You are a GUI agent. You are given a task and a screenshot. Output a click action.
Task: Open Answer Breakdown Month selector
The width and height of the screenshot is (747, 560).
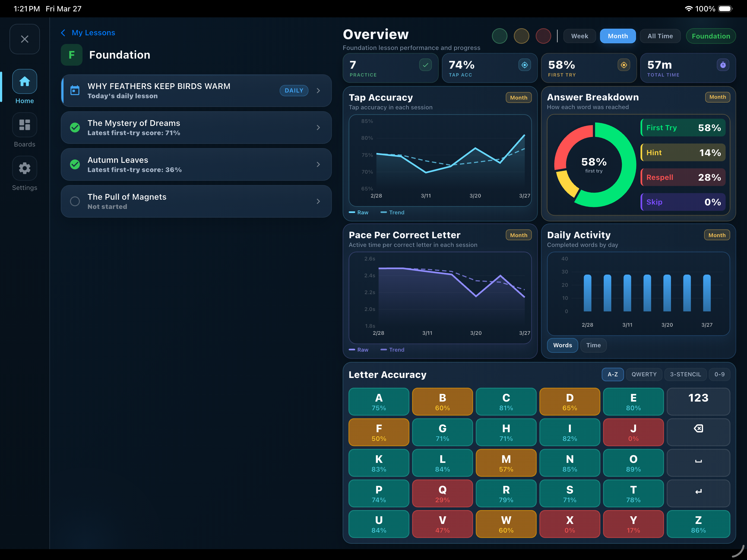(717, 97)
